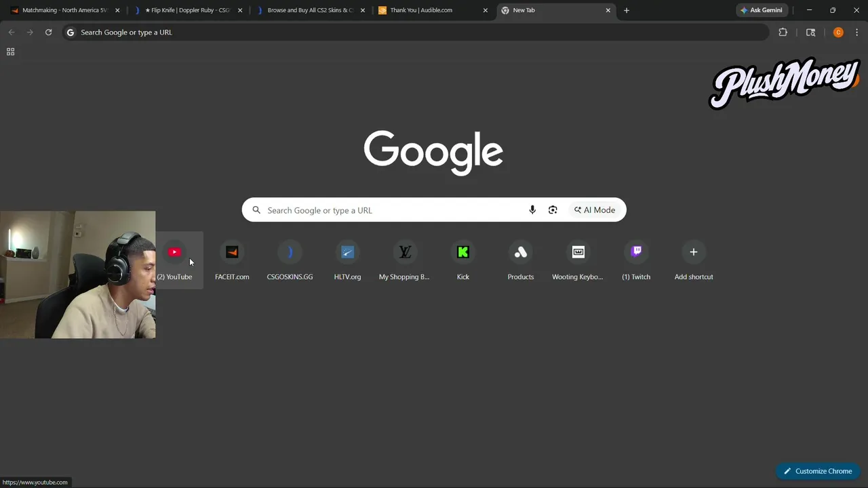
Task: Click the Customize Chrome button
Action: click(x=818, y=471)
